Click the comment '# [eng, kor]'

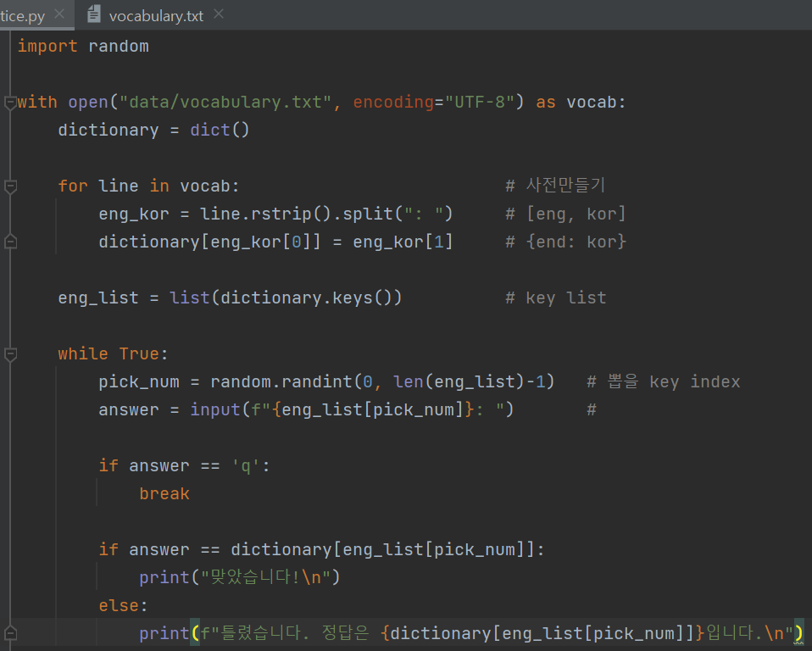(565, 214)
